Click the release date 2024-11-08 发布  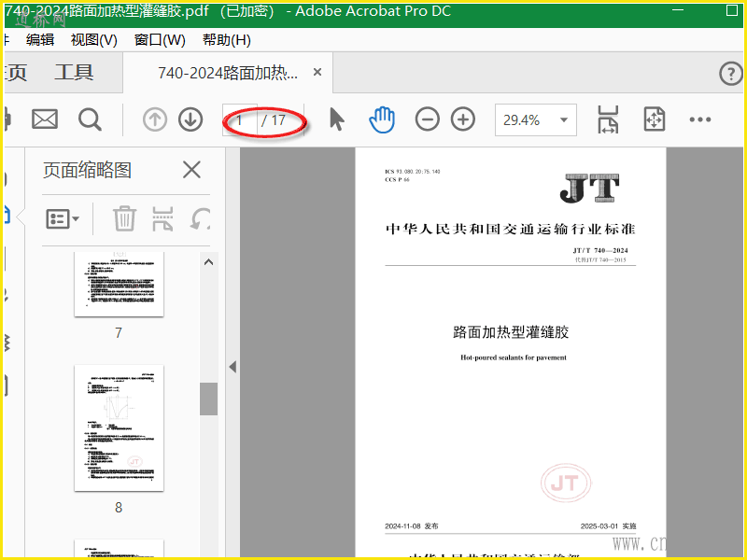click(412, 526)
